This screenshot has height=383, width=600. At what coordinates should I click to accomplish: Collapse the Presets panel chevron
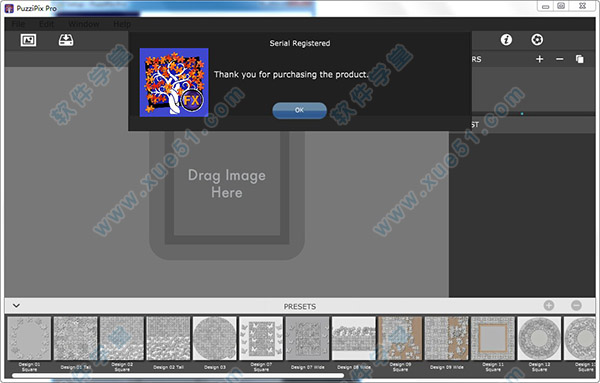point(16,306)
